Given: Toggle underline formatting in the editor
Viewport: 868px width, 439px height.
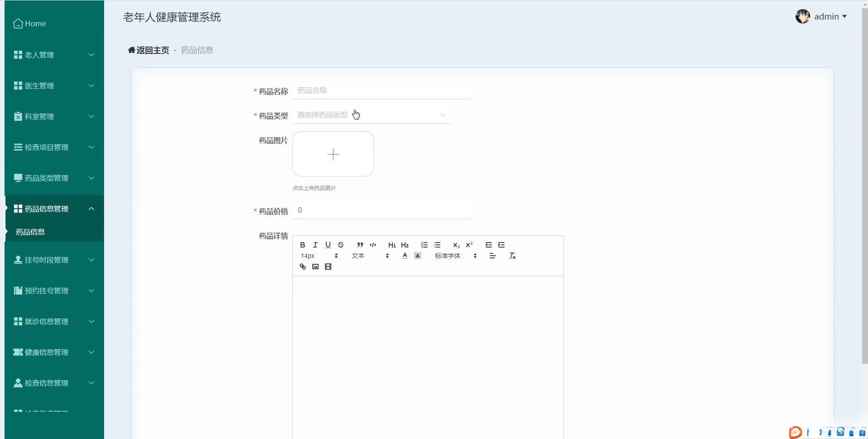Looking at the screenshot, I should pyautogui.click(x=328, y=245).
